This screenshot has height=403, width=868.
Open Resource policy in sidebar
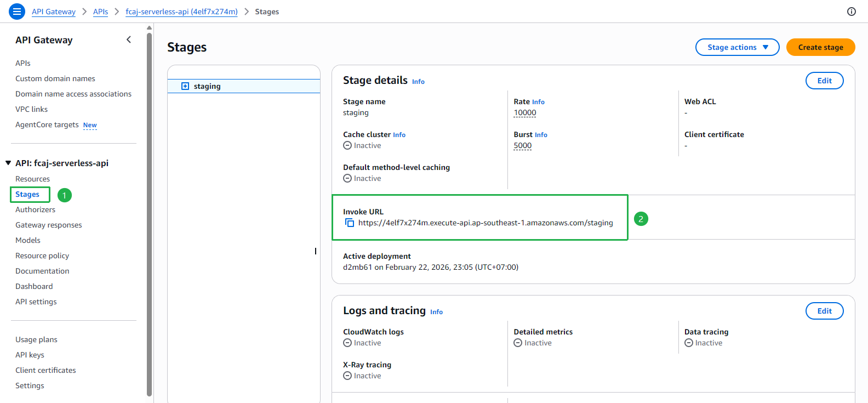pyautogui.click(x=42, y=256)
